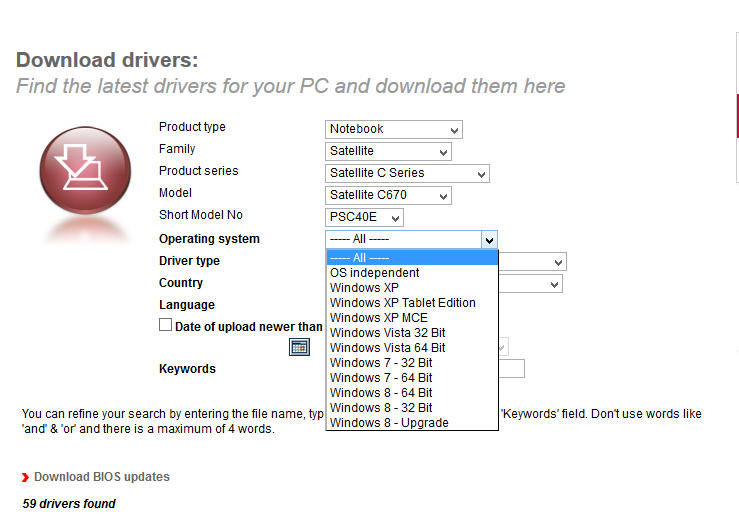Viewport: 739px width, 517px height.
Task: Open the Driver type dropdown arrow
Action: point(558,262)
